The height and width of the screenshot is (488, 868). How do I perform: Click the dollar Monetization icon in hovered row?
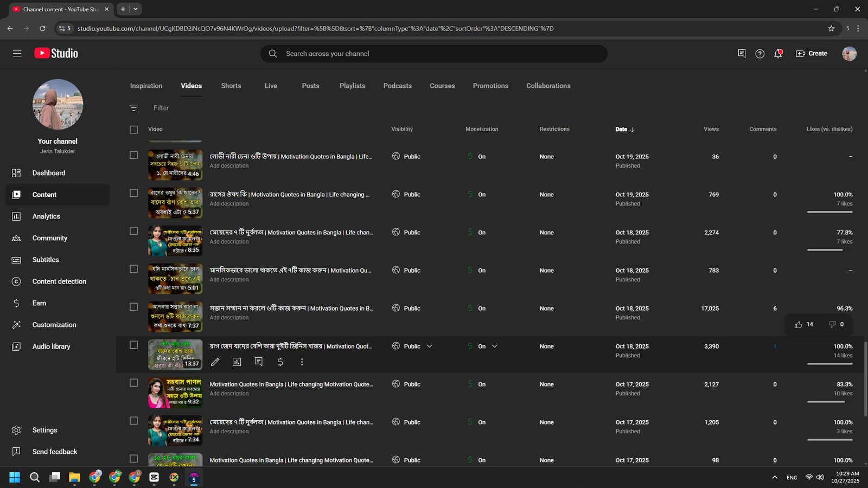point(280,362)
